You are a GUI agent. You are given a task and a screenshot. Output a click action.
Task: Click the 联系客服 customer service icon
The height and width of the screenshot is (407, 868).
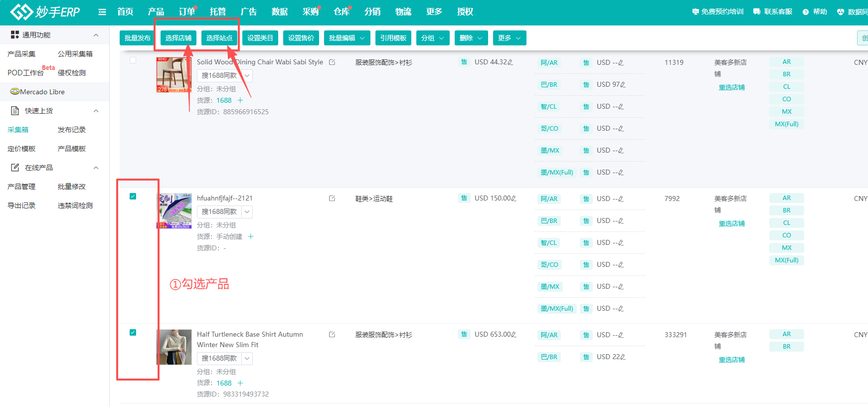tap(757, 11)
